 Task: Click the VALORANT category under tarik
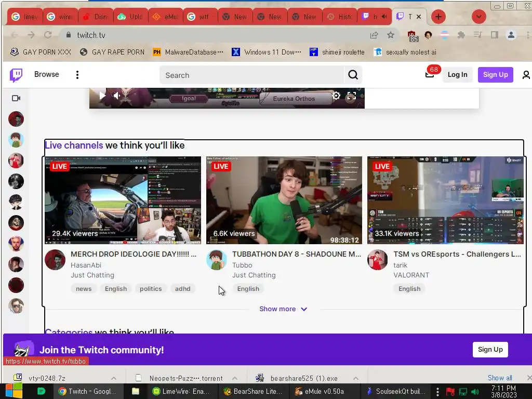click(411, 275)
